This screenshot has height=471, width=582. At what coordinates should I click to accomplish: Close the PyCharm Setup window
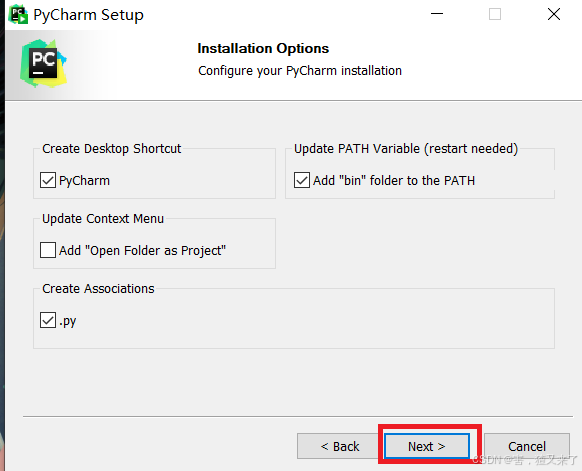click(554, 14)
